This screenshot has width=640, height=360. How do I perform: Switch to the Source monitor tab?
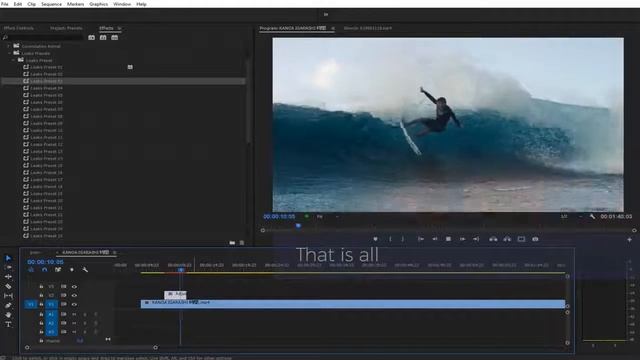click(x=367, y=28)
